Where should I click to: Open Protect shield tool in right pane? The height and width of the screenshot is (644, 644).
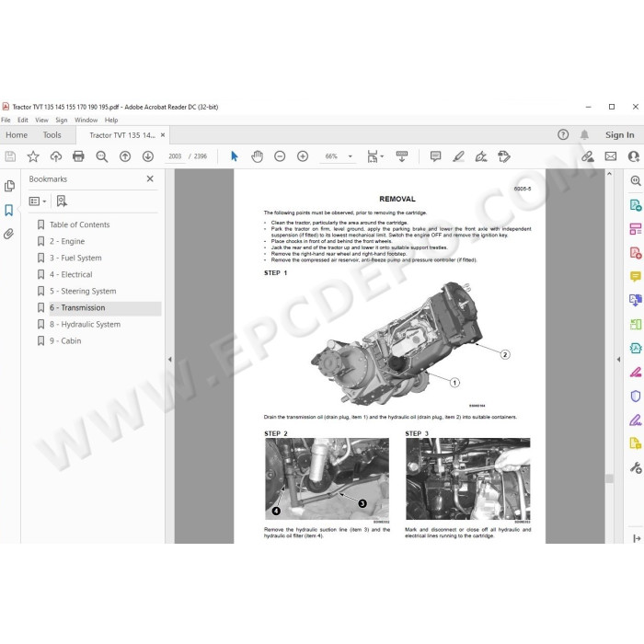coord(636,396)
